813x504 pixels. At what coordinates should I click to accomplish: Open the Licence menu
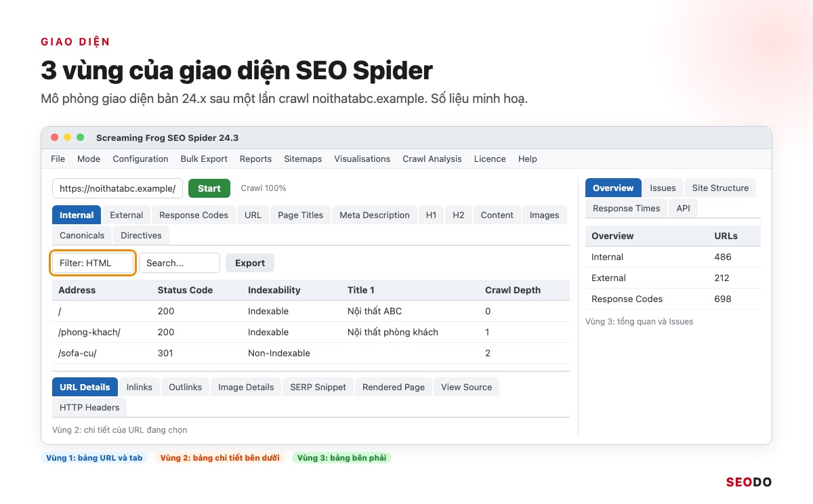click(x=490, y=159)
